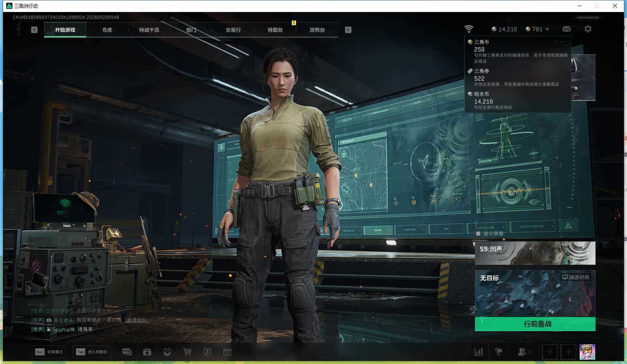Click the heart-shaped emblem icon in bottom bar

[167, 352]
